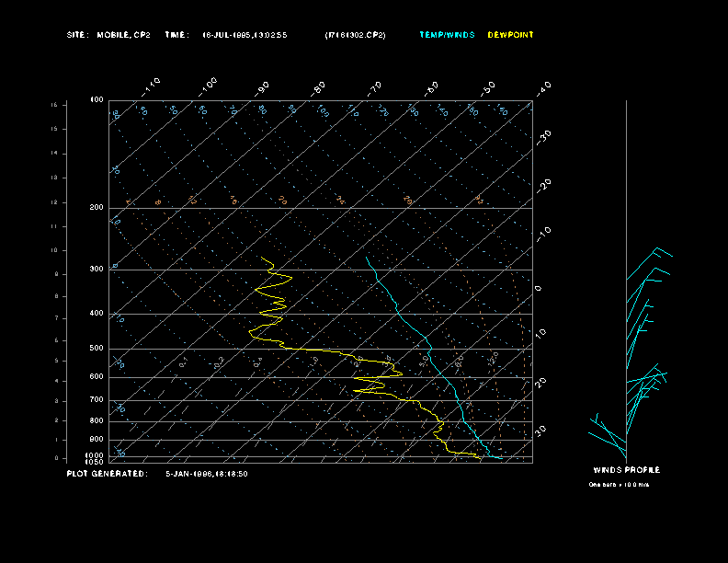
Task: Click the 300 pressure level label
Action: click(x=97, y=269)
